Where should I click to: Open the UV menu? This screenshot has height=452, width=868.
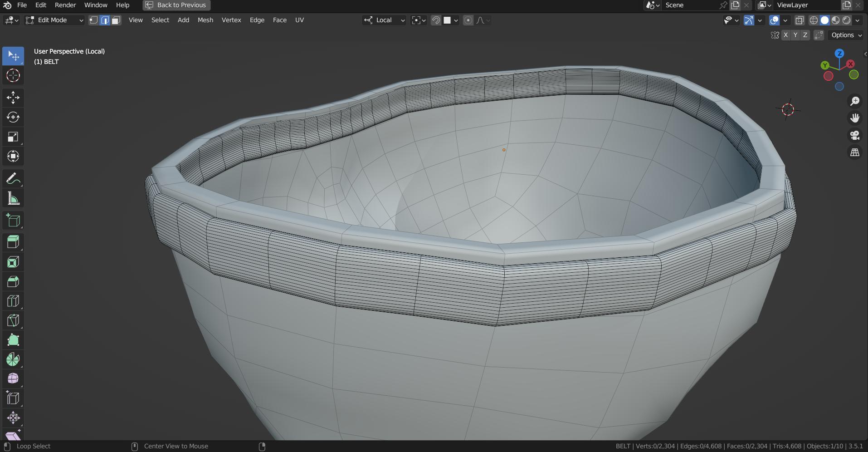pyautogui.click(x=299, y=20)
